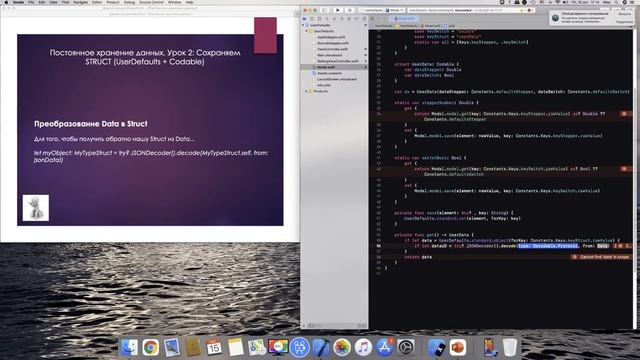Select SceneDelegate.swift in the navigator

click(x=333, y=43)
